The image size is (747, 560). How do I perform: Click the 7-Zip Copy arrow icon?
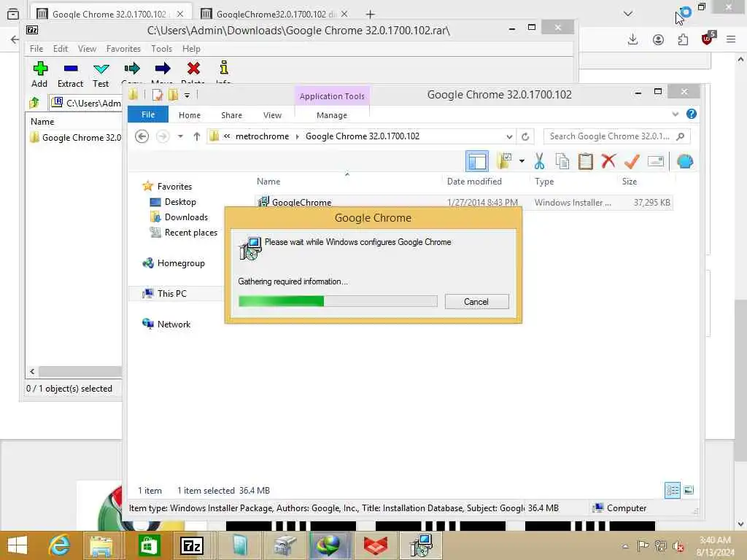coord(132,69)
